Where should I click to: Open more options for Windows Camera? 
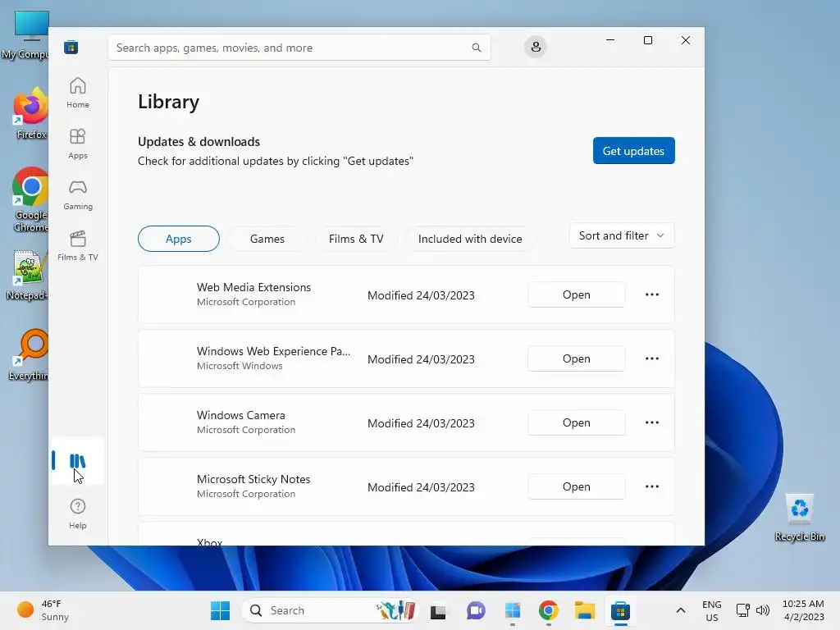tap(652, 422)
